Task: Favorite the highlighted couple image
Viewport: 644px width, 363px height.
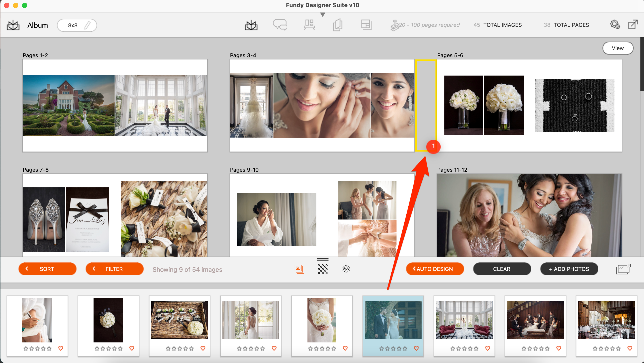Action: (x=416, y=348)
